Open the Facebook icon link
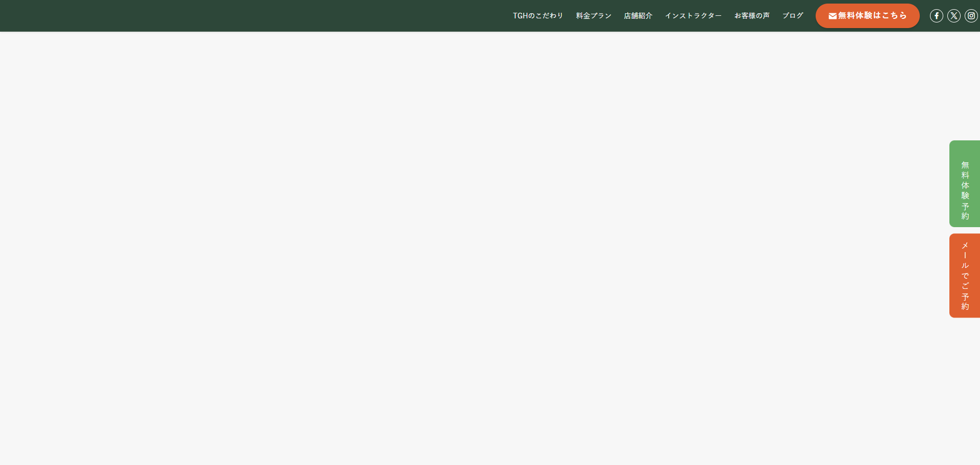 [936, 16]
